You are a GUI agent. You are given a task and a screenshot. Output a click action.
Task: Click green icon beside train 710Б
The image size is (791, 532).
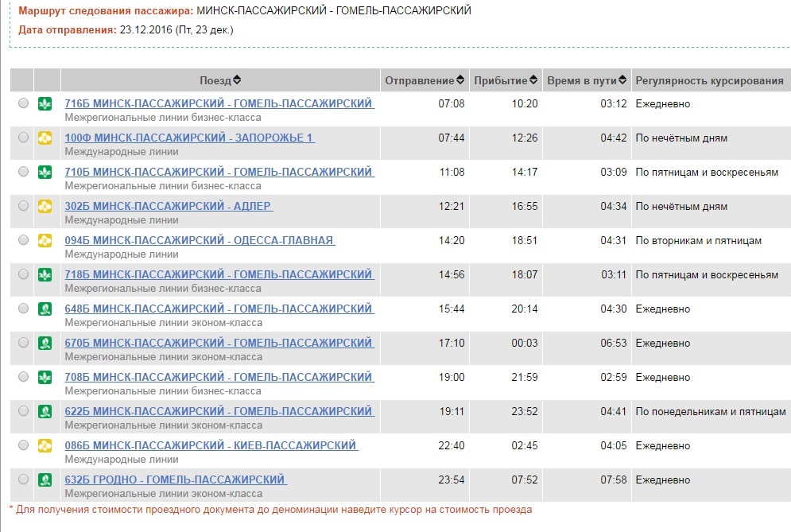[x=46, y=172]
